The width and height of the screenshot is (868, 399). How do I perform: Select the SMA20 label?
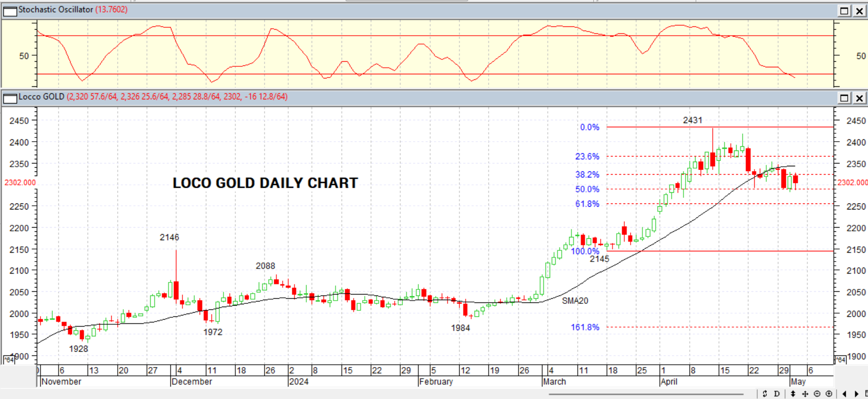575,301
